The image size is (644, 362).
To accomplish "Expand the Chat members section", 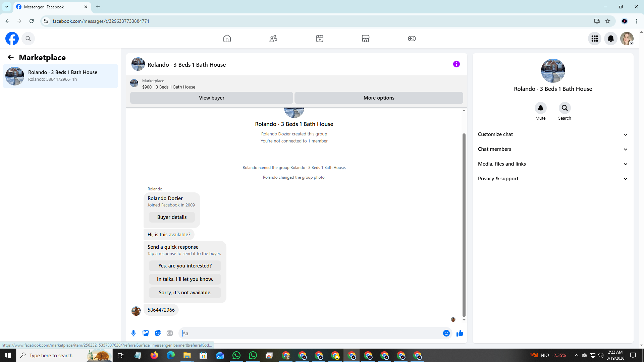I will 553,149.
